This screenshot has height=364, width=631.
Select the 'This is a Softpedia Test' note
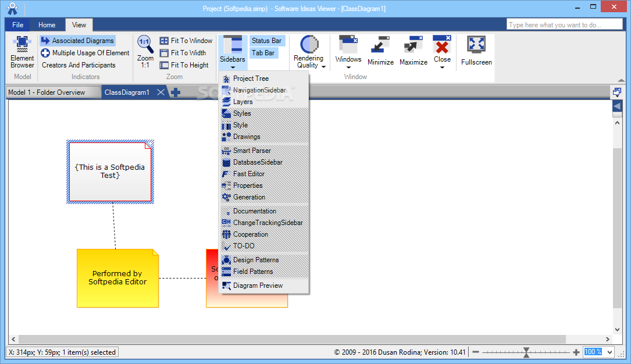click(110, 172)
